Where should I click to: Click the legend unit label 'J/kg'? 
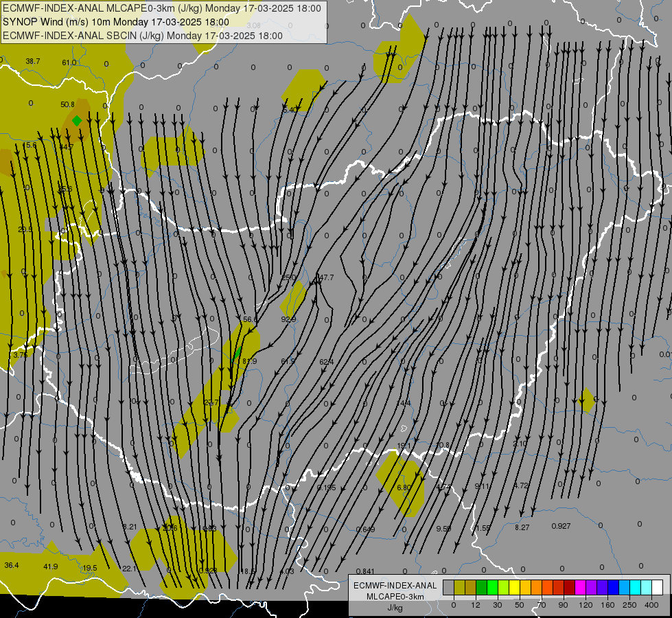395,608
